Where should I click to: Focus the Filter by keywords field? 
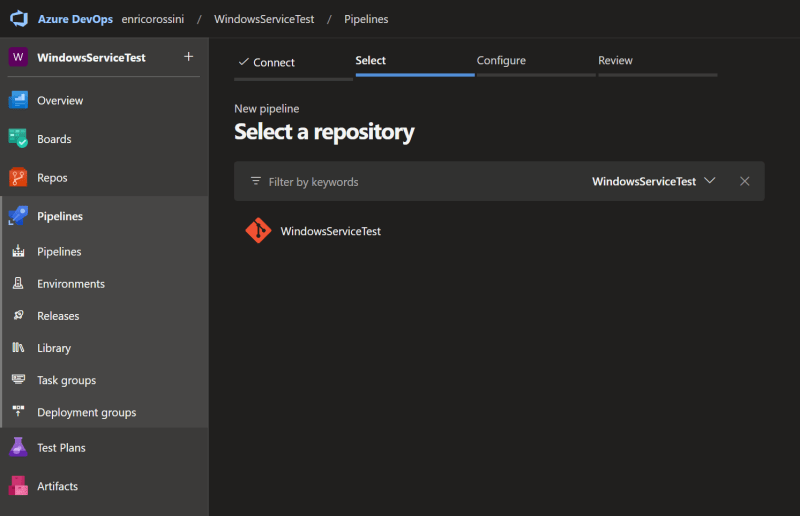(x=313, y=182)
